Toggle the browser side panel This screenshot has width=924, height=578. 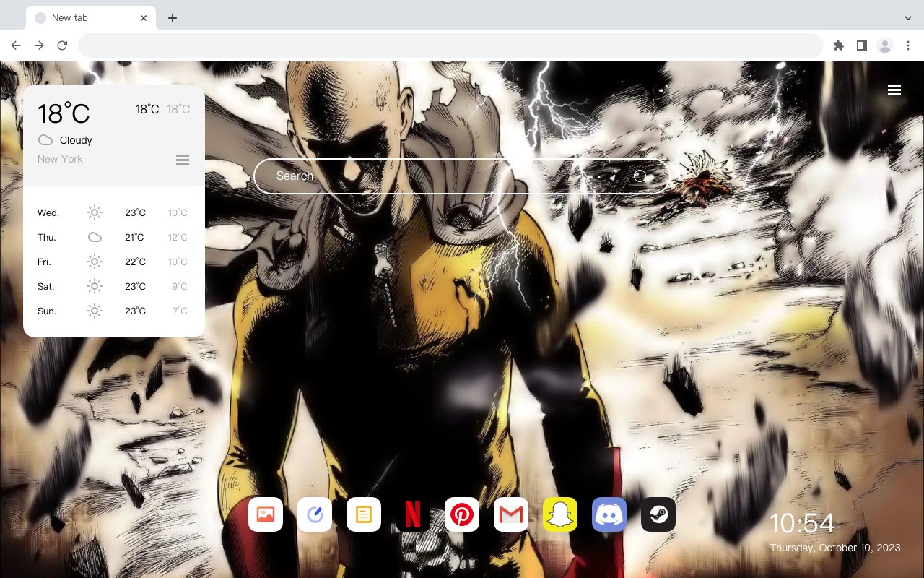coord(861,46)
